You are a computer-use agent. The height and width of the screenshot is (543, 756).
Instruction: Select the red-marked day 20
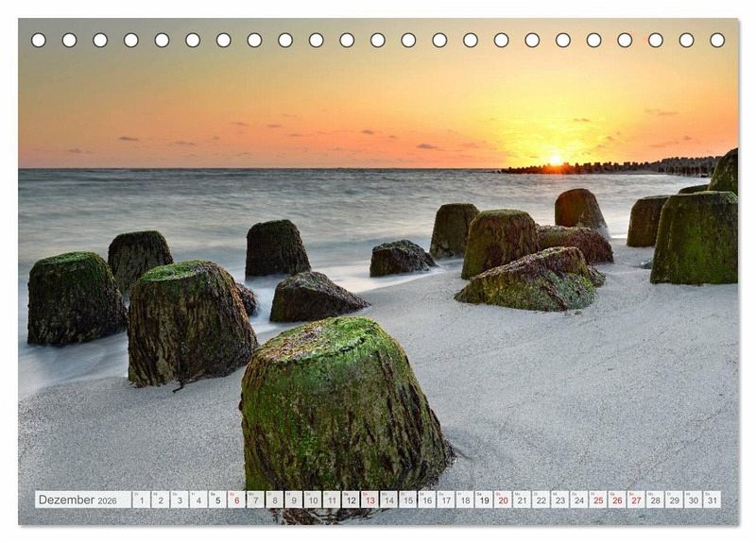tap(504, 500)
